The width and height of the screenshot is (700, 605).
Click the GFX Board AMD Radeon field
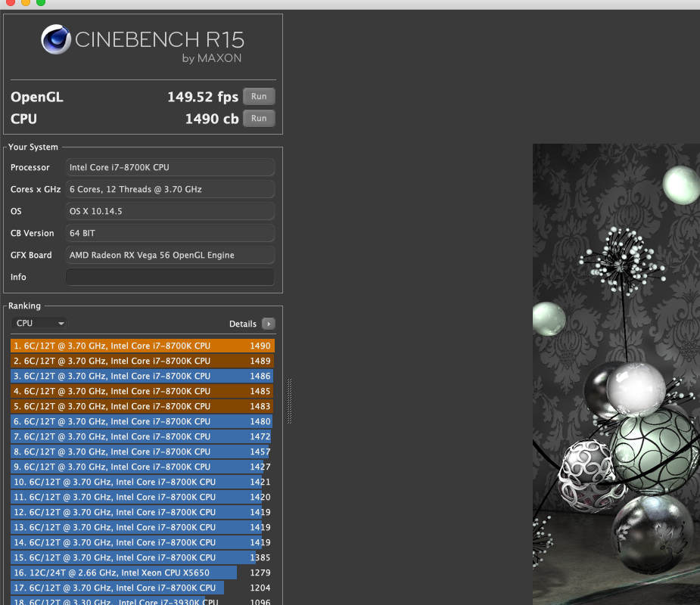(x=170, y=255)
